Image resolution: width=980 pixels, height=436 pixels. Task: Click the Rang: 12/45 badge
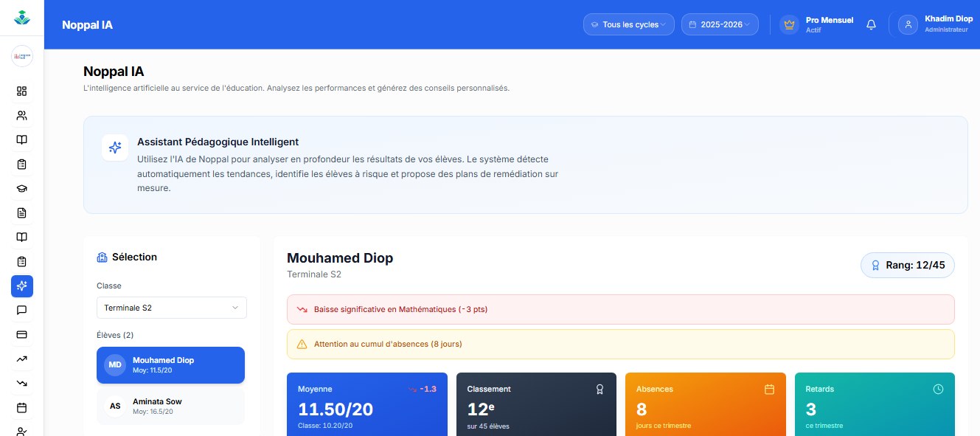[908, 265]
